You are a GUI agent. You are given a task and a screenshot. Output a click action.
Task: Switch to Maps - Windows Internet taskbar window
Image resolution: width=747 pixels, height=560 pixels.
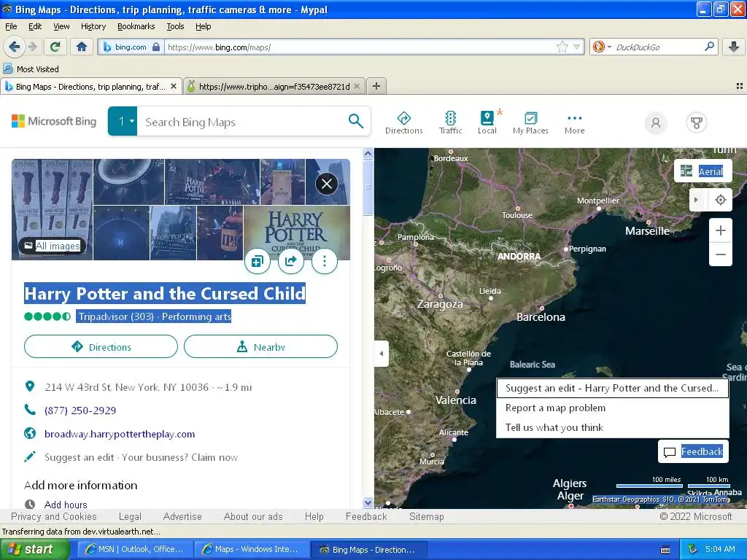[x=251, y=549]
